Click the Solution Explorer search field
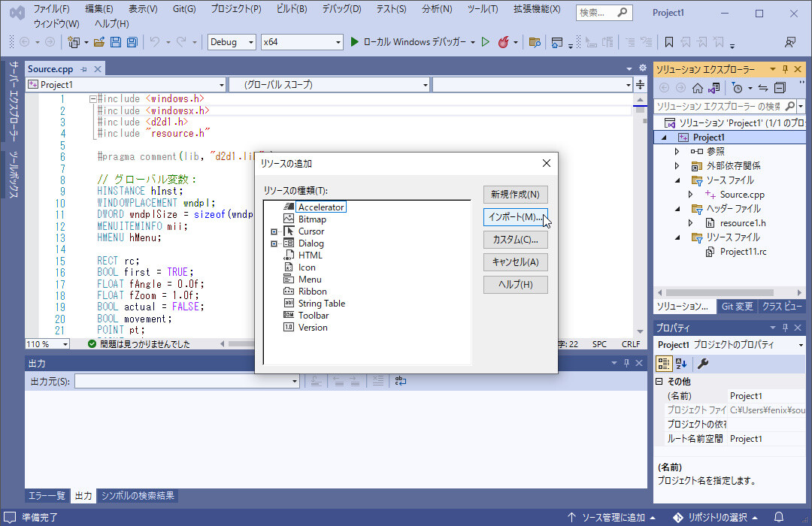 pos(718,106)
